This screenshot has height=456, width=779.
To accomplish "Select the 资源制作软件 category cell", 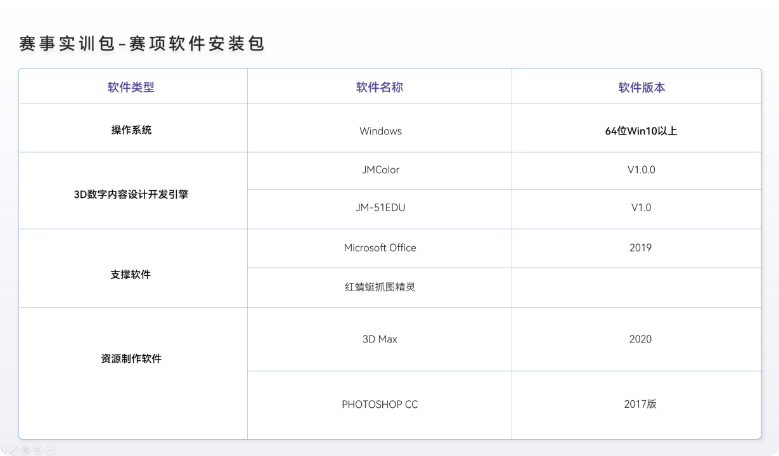I will (131, 358).
